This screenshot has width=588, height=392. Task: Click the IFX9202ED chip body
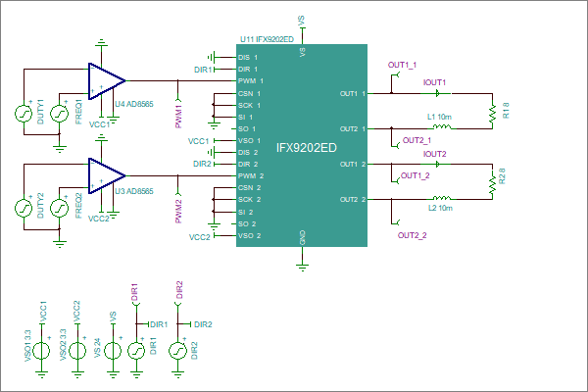pyautogui.click(x=302, y=146)
